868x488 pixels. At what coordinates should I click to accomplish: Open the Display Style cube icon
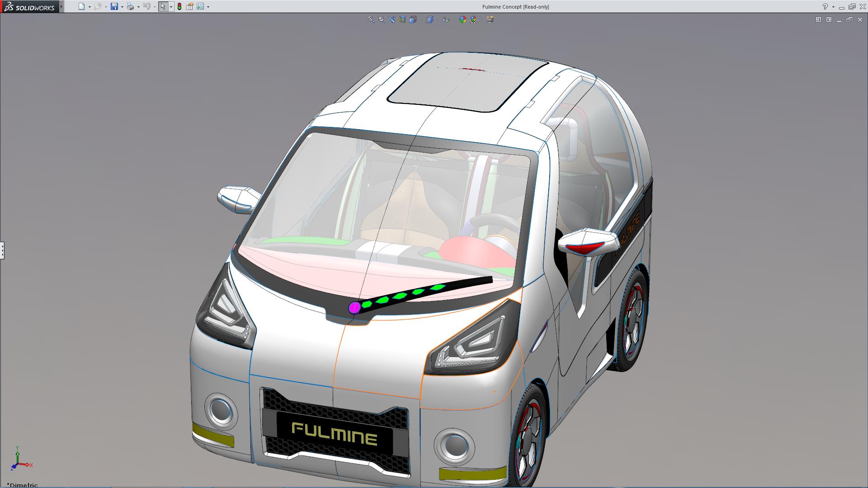[x=429, y=19]
